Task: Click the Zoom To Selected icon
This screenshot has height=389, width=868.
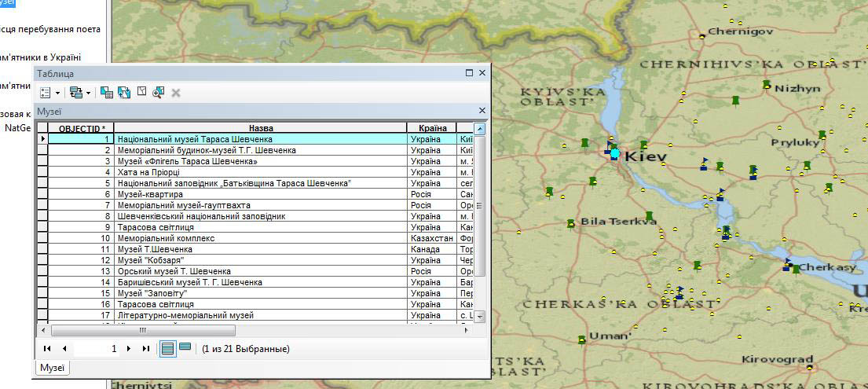Action: (x=159, y=93)
